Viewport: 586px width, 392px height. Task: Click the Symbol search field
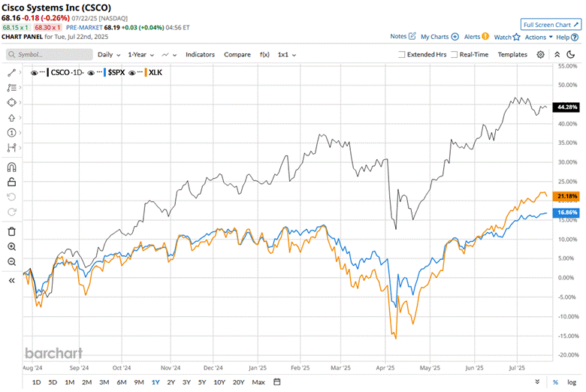pos(50,55)
